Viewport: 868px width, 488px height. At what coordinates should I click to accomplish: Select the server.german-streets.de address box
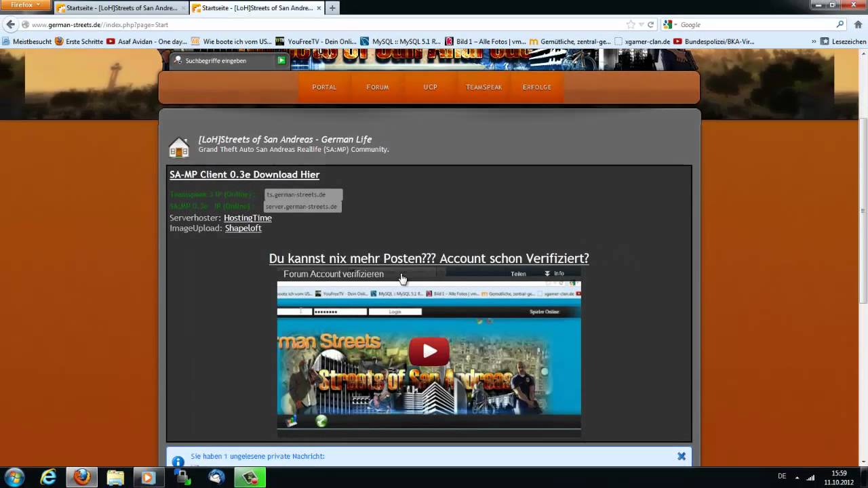coord(302,206)
